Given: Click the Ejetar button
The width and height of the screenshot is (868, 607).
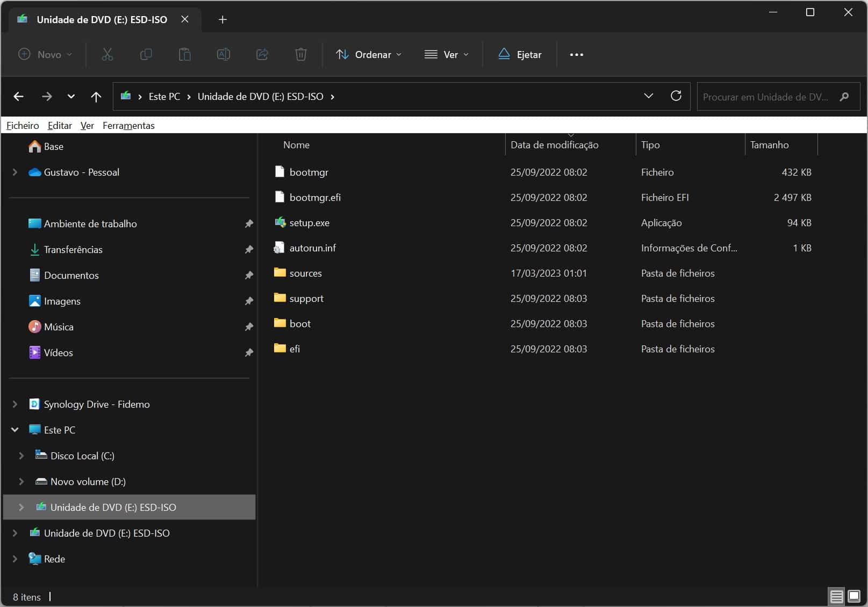Looking at the screenshot, I should coord(520,54).
